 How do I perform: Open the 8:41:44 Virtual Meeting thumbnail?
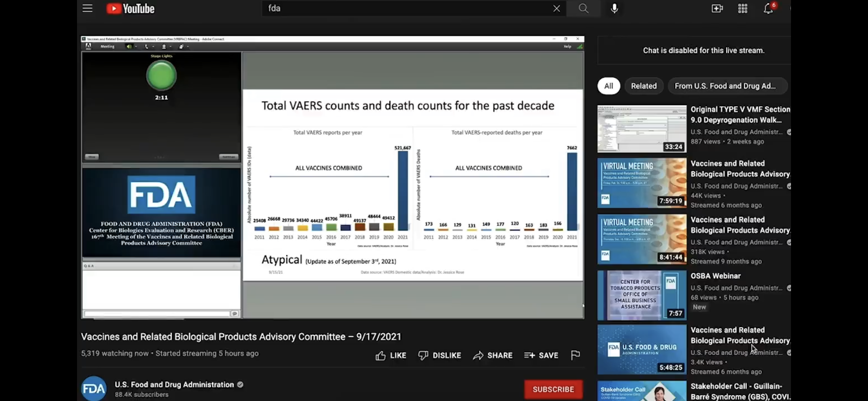click(642, 239)
